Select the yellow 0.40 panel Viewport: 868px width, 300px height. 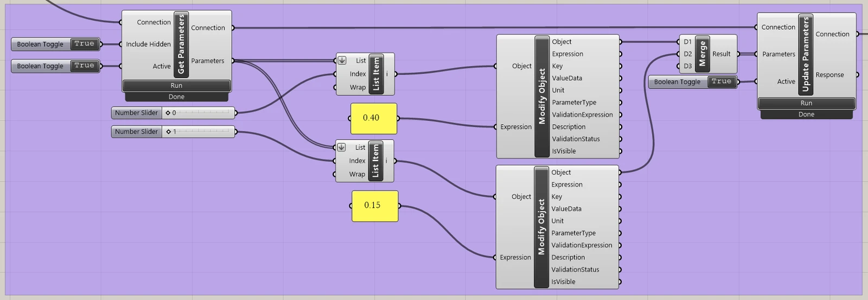373,118
